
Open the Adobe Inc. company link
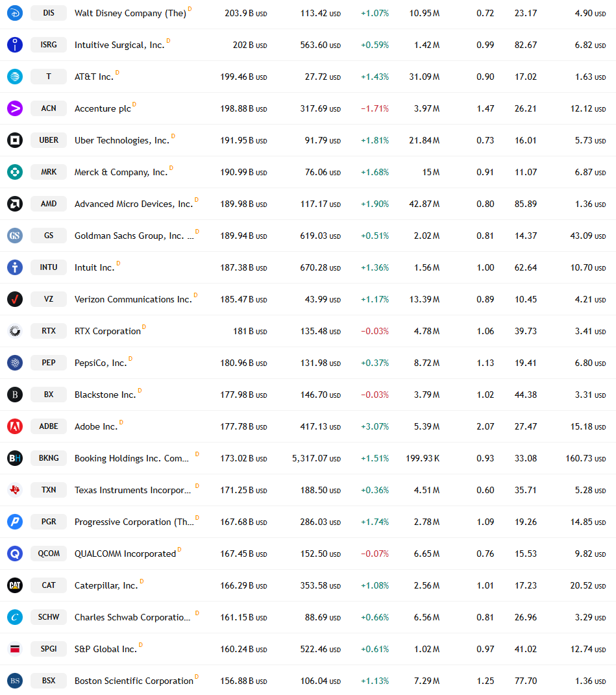point(96,426)
